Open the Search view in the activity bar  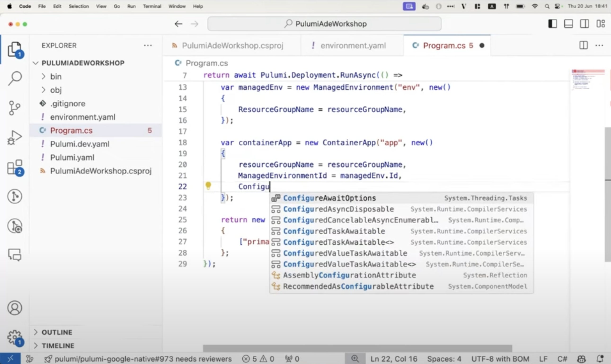pos(15,78)
